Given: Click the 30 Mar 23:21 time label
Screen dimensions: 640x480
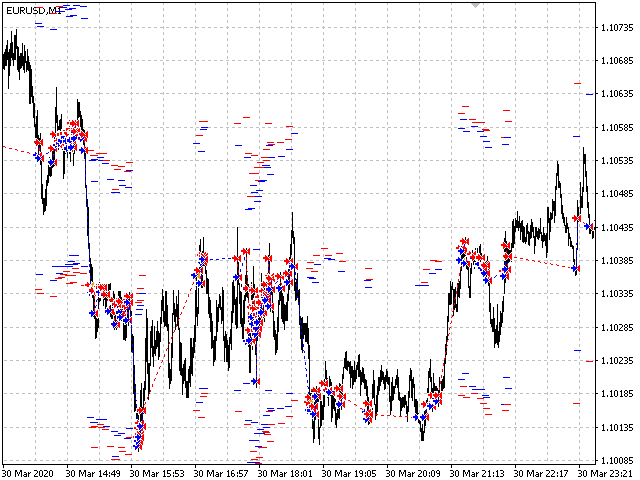Looking at the screenshot, I should [605, 473].
